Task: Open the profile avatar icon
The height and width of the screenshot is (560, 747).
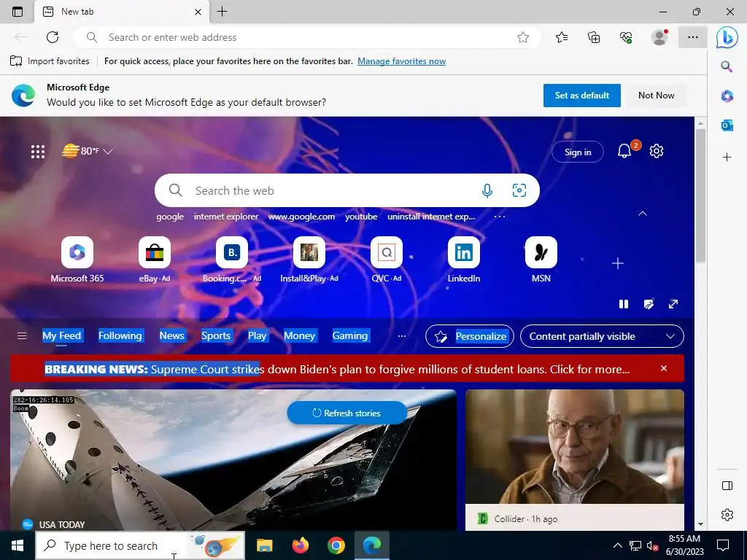Action: coord(659,37)
